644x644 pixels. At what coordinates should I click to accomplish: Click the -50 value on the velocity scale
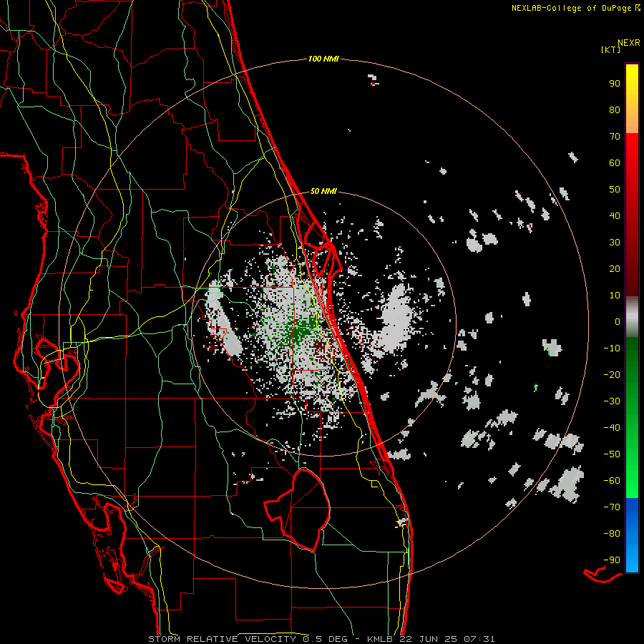coord(612,454)
